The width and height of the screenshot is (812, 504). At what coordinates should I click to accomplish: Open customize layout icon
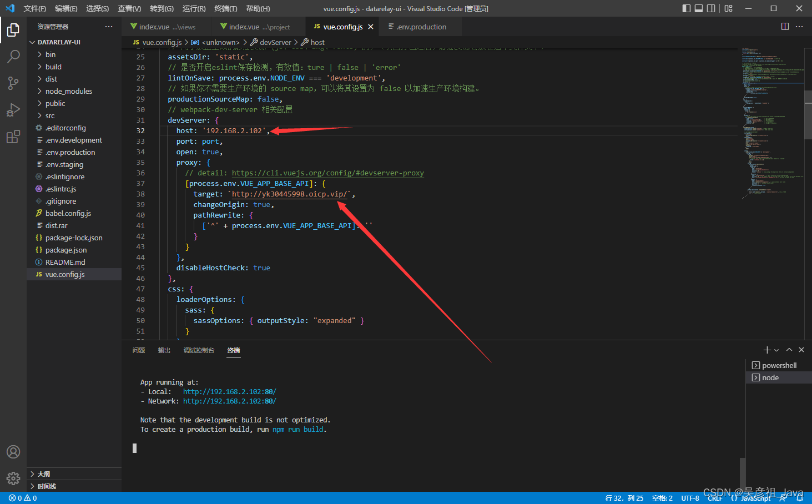click(729, 8)
